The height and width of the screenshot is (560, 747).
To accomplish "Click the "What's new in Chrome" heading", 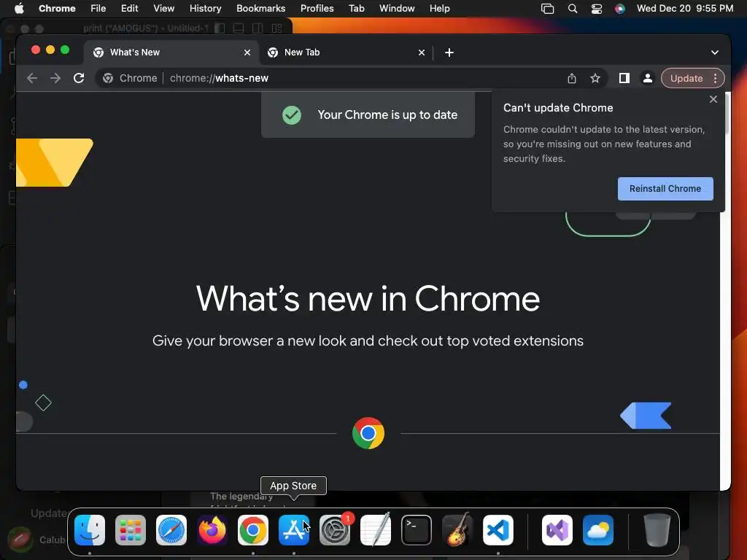I will pyautogui.click(x=368, y=299).
